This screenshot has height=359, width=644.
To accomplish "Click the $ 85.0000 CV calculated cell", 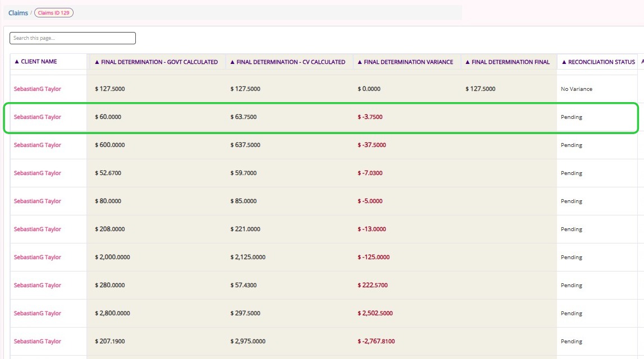I will 244,201.
